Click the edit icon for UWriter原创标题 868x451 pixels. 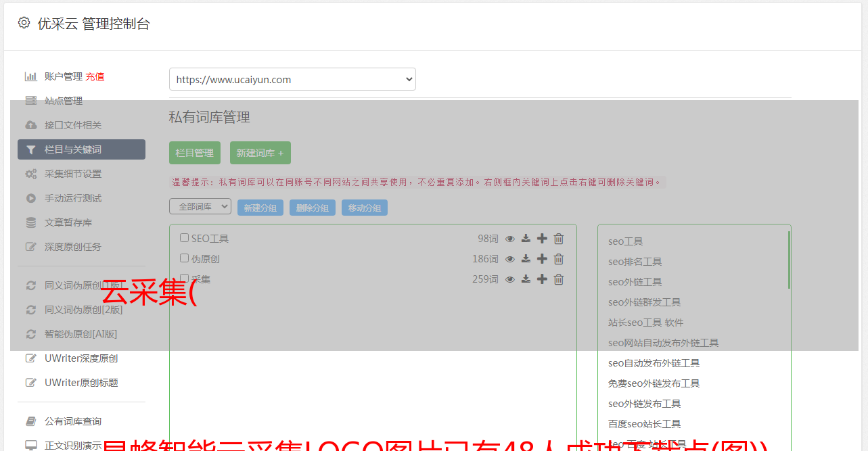click(x=30, y=383)
